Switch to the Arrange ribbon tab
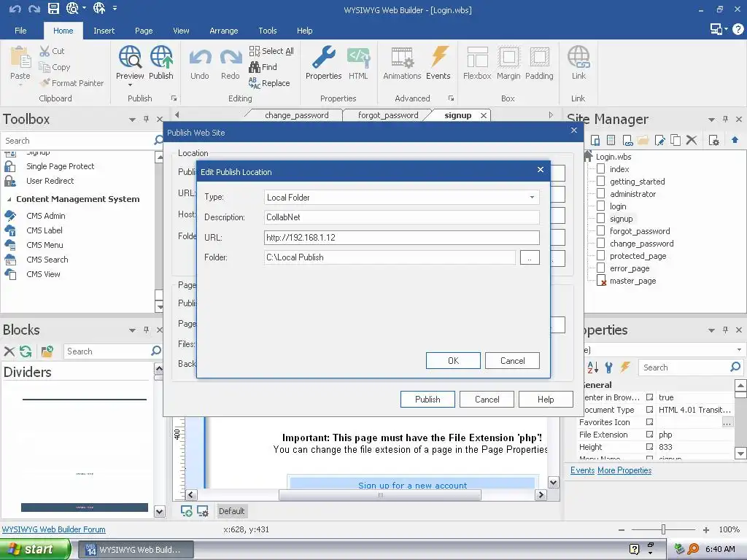747x560 pixels. click(223, 31)
